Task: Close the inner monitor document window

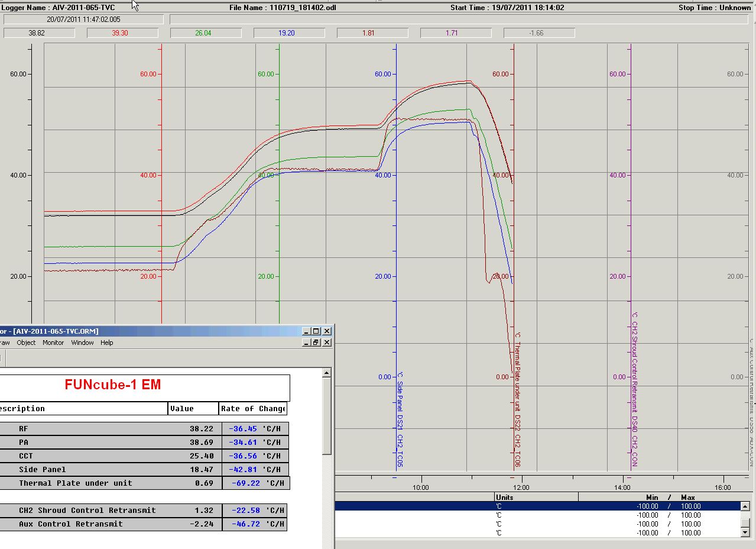Action: 327,343
